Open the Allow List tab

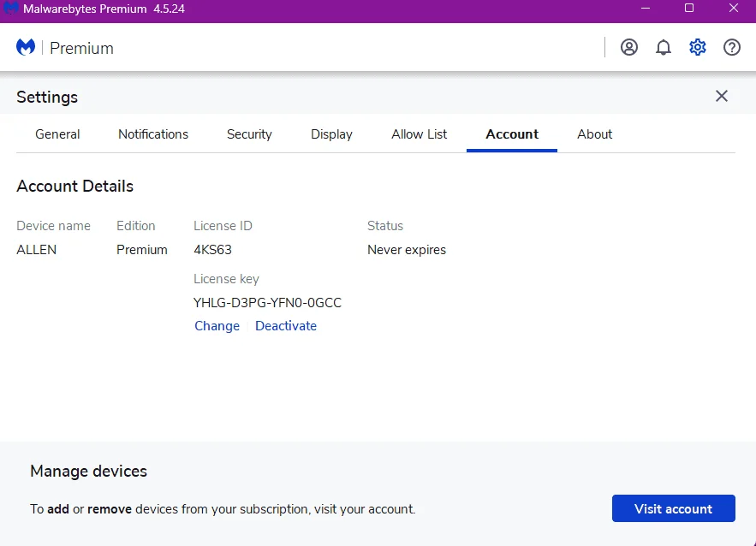pyautogui.click(x=419, y=134)
